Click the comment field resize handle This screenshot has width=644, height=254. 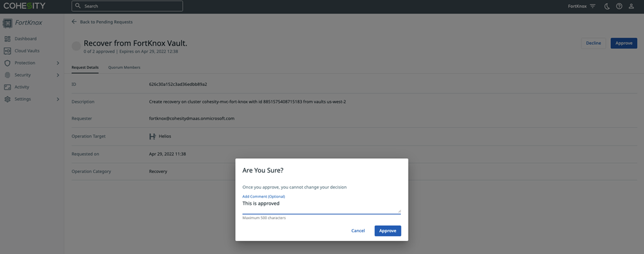(x=399, y=211)
